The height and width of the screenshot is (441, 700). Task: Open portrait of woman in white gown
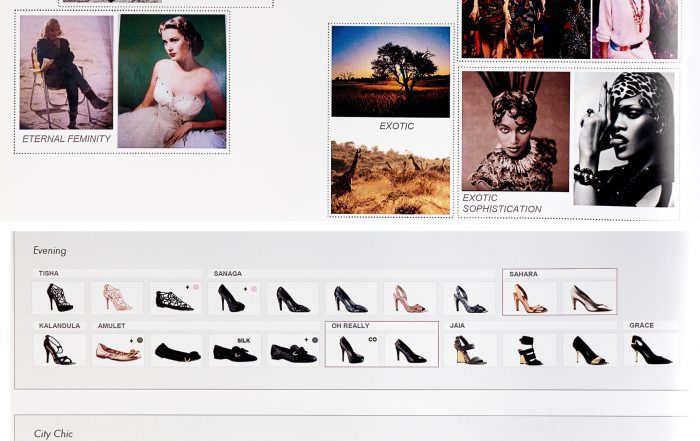coord(172,81)
